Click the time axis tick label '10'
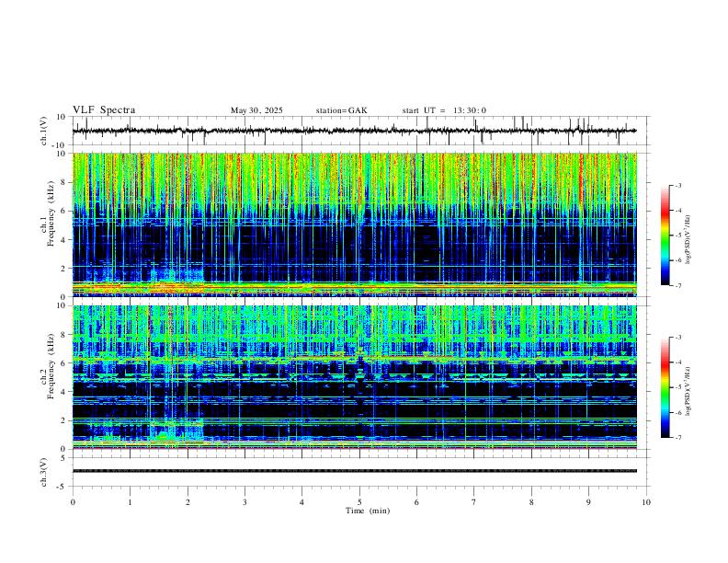This screenshot has width=728, height=563. click(646, 502)
